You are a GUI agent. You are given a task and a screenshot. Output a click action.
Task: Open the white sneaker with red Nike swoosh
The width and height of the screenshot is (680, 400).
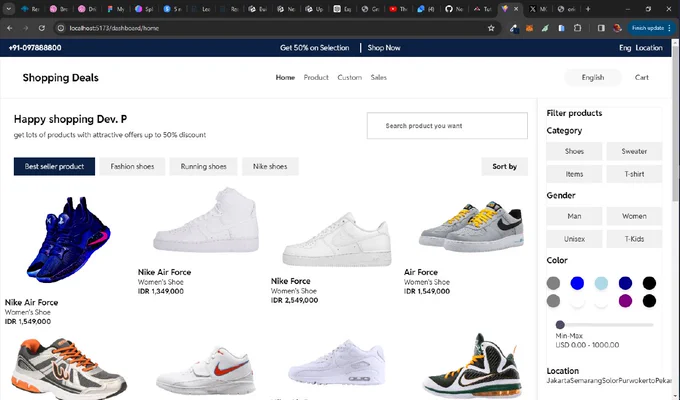pos(206,370)
